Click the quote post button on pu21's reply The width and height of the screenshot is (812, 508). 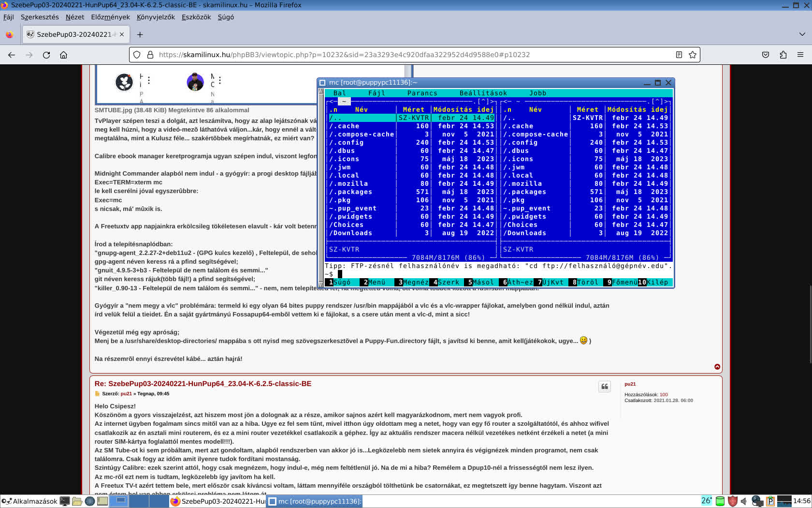[x=604, y=386]
